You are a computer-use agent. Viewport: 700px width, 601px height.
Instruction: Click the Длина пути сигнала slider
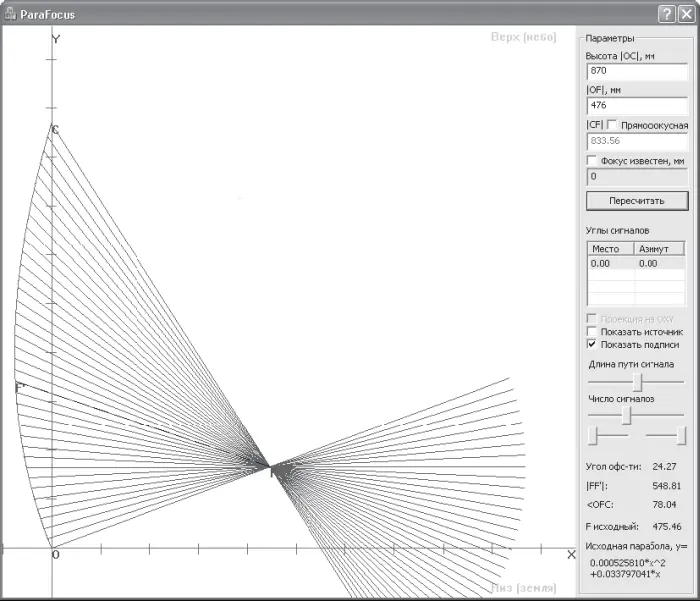pos(638,382)
